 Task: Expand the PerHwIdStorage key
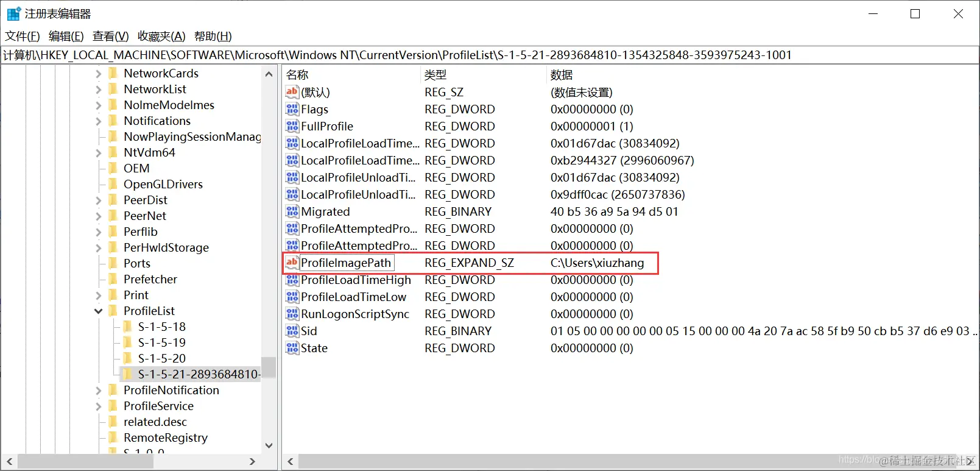[x=99, y=248]
